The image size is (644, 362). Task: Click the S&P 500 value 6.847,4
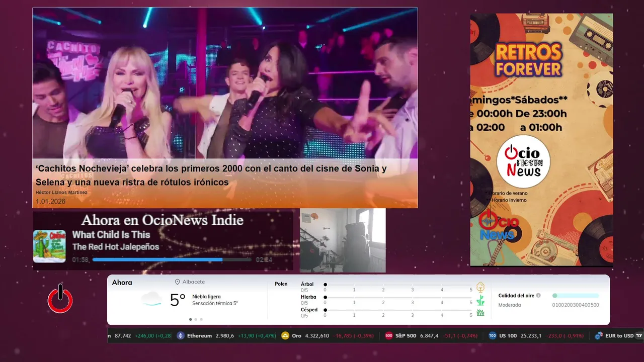click(x=429, y=336)
